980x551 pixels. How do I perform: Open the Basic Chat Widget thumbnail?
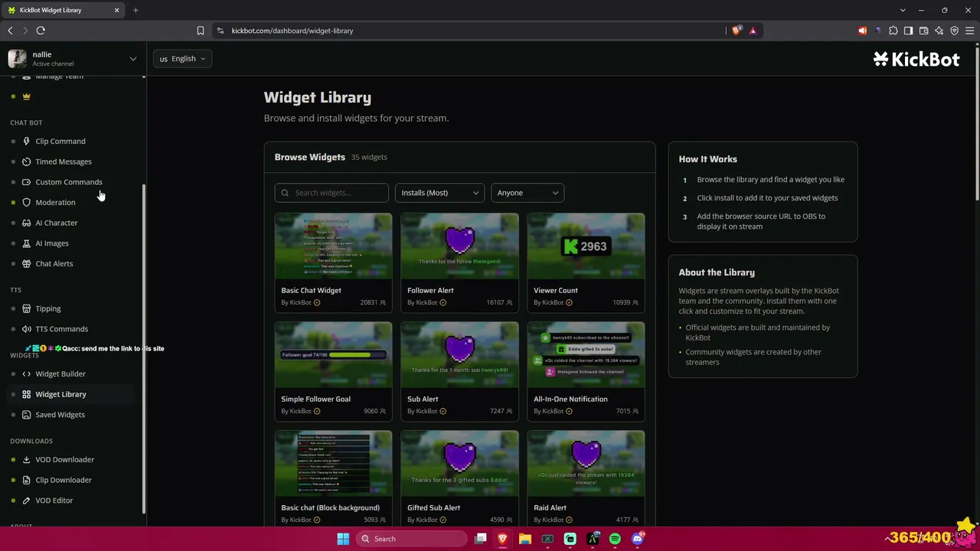333,246
